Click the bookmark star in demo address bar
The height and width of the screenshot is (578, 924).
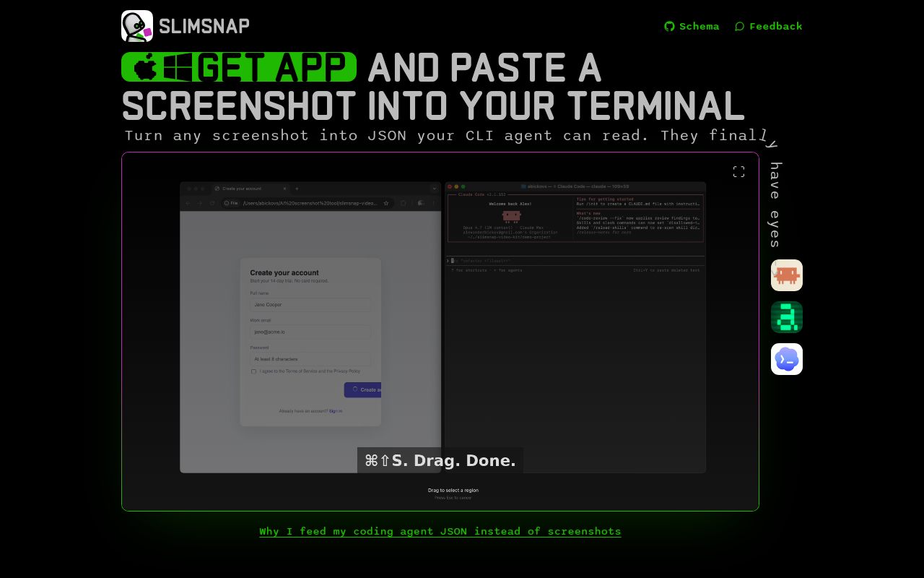pyautogui.click(x=386, y=203)
